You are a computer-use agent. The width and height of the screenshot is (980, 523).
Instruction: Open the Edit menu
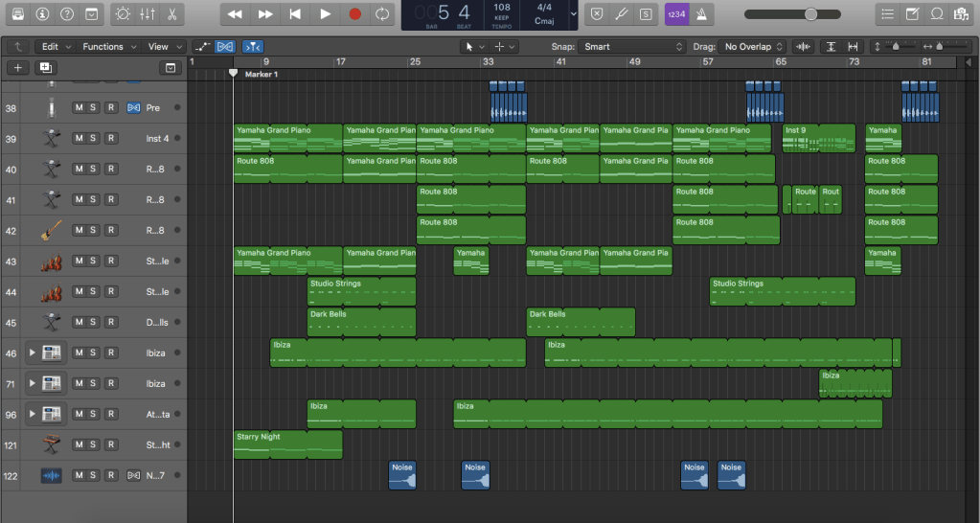click(x=55, y=46)
